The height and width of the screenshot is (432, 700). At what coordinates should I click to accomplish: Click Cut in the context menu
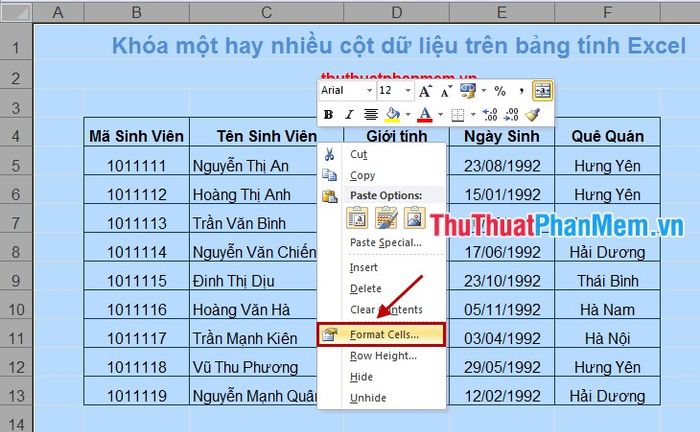pyautogui.click(x=358, y=154)
